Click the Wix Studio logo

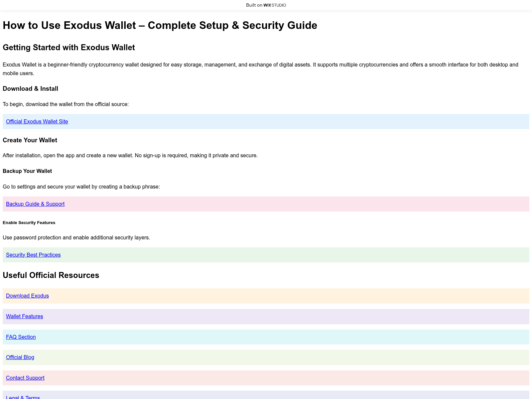275,5
